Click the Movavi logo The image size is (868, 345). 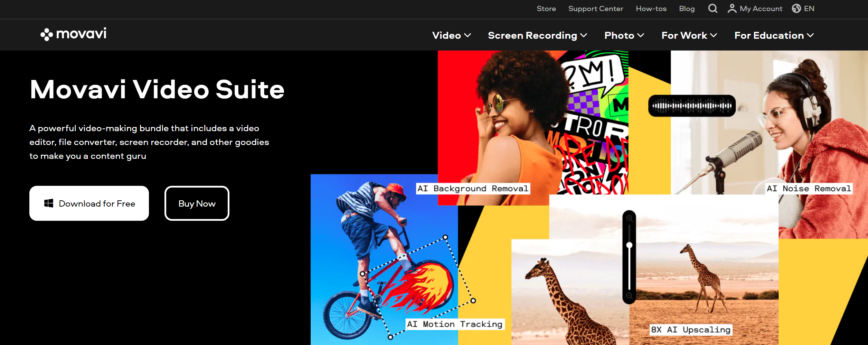(x=73, y=34)
